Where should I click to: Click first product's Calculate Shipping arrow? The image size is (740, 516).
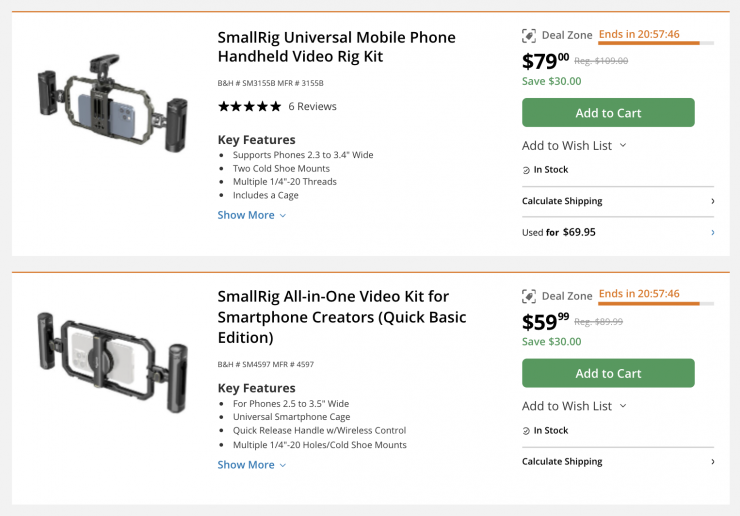(712, 201)
